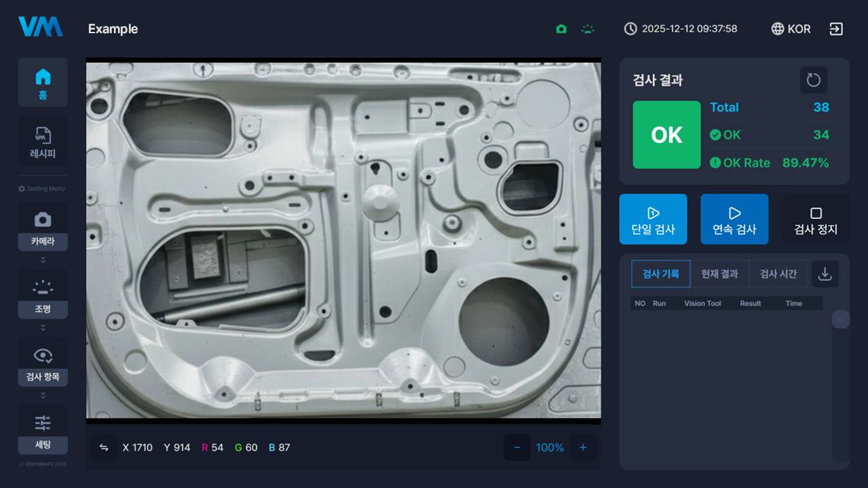Switch to the 현재 결과 tab
This screenshot has height=488, width=868.
click(719, 274)
